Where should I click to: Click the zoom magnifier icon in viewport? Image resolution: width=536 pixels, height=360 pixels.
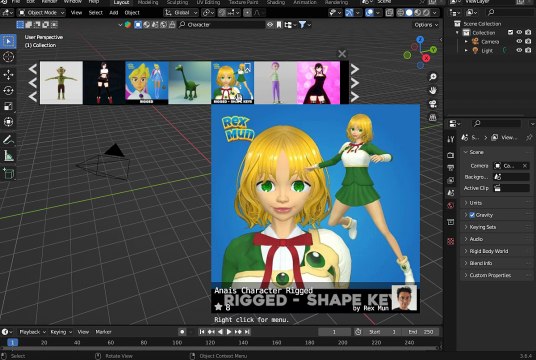tap(433, 77)
